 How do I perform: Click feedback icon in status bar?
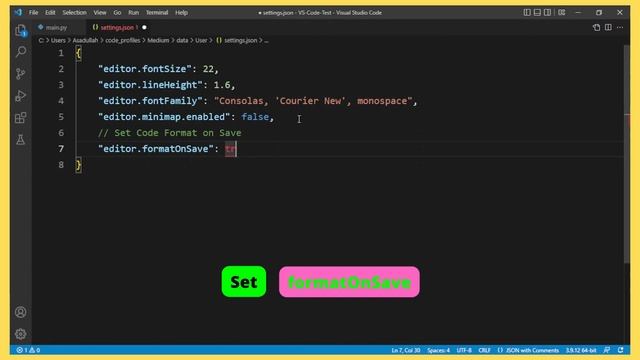pos(607,350)
